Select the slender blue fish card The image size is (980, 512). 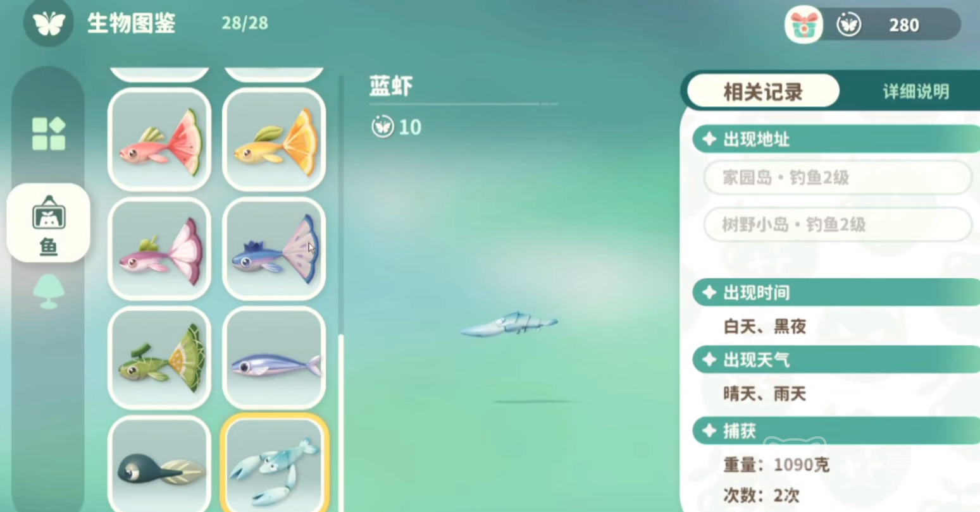coord(274,358)
